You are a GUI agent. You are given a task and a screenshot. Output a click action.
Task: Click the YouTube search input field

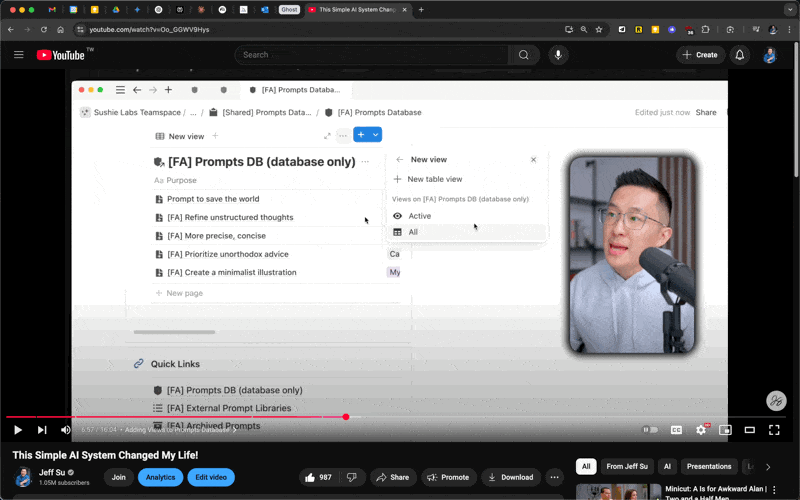click(x=370, y=55)
